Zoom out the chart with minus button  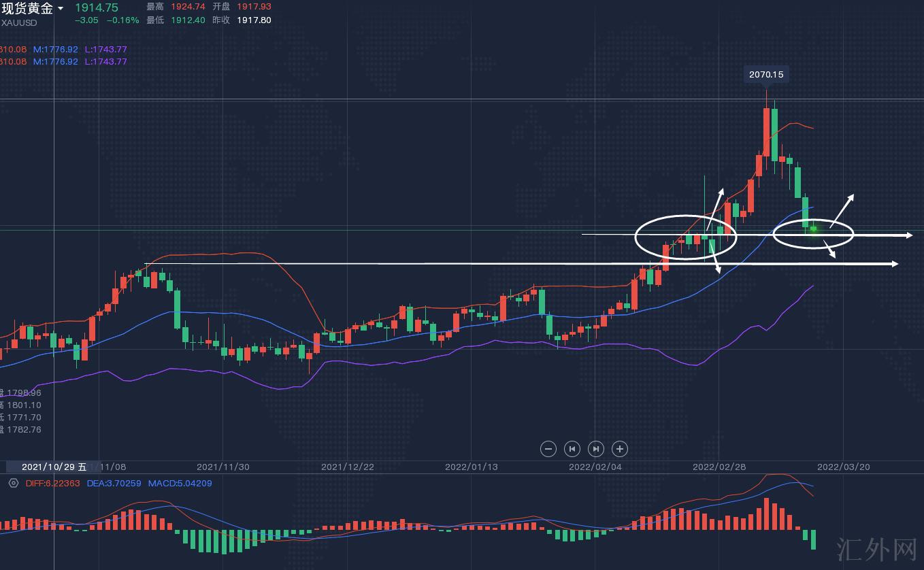548,448
